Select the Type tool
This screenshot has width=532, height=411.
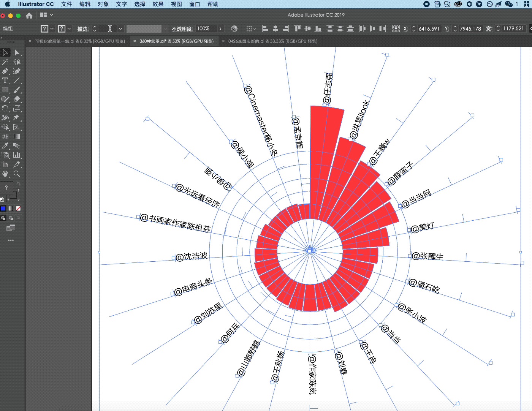5,81
